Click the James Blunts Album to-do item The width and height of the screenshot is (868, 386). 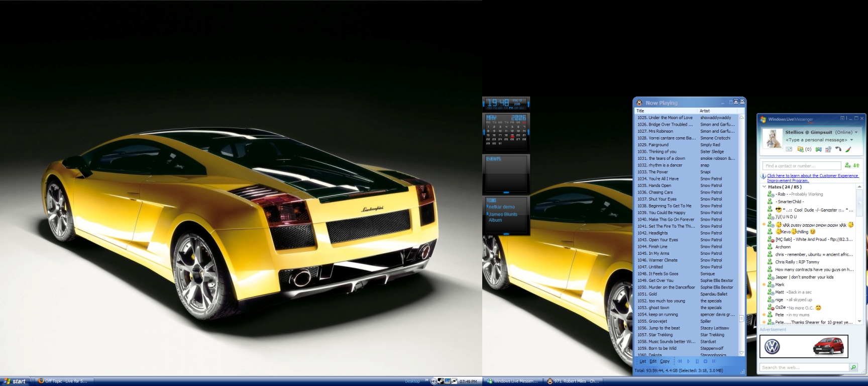502,217
